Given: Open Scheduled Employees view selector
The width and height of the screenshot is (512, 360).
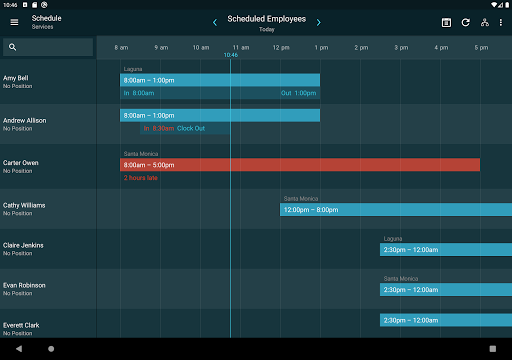Looking at the screenshot, I should pos(267,19).
